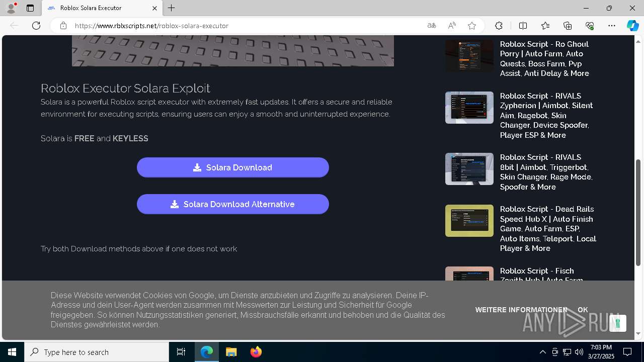644x362 pixels.
Task: Click the Edge profile avatar icon
Action: [11, 8]
